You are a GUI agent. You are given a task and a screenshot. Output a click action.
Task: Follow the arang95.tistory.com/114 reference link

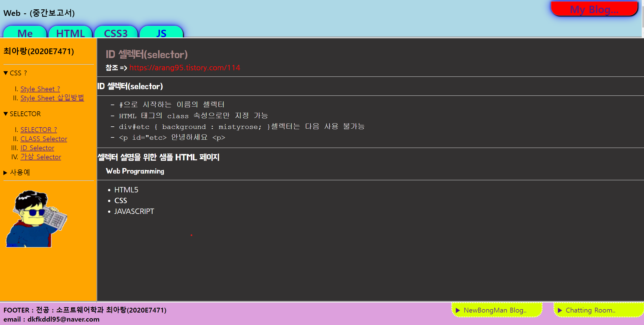pos(185,68)
